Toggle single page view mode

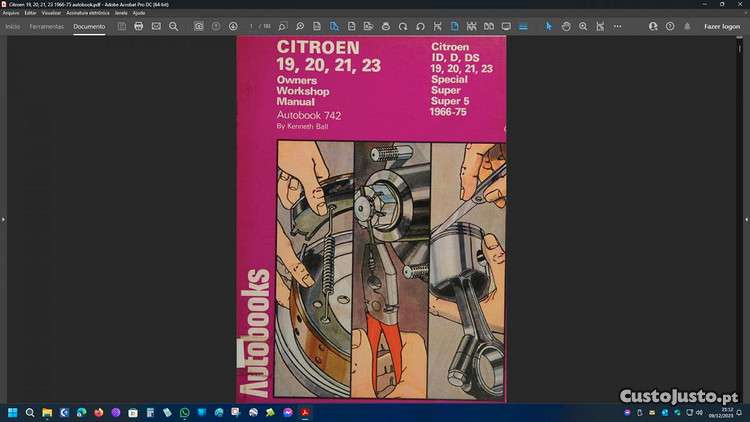point(453,26)
